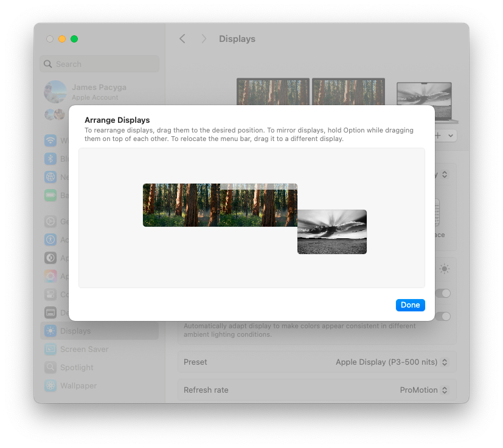This screenshot has width=503, height=448.
Task: Click the instructions text about rearranging displays
Action: click(249, 134)
